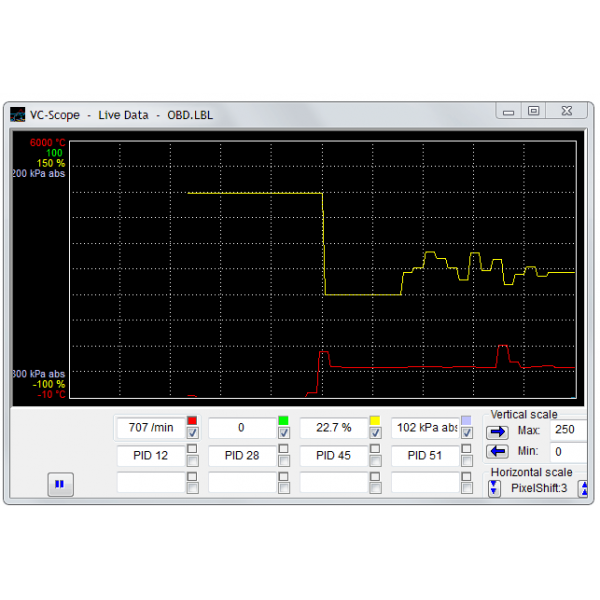Screen dimensions: 600x600
Task: Select the PID 51 channel field
Action: pos(425,455)
